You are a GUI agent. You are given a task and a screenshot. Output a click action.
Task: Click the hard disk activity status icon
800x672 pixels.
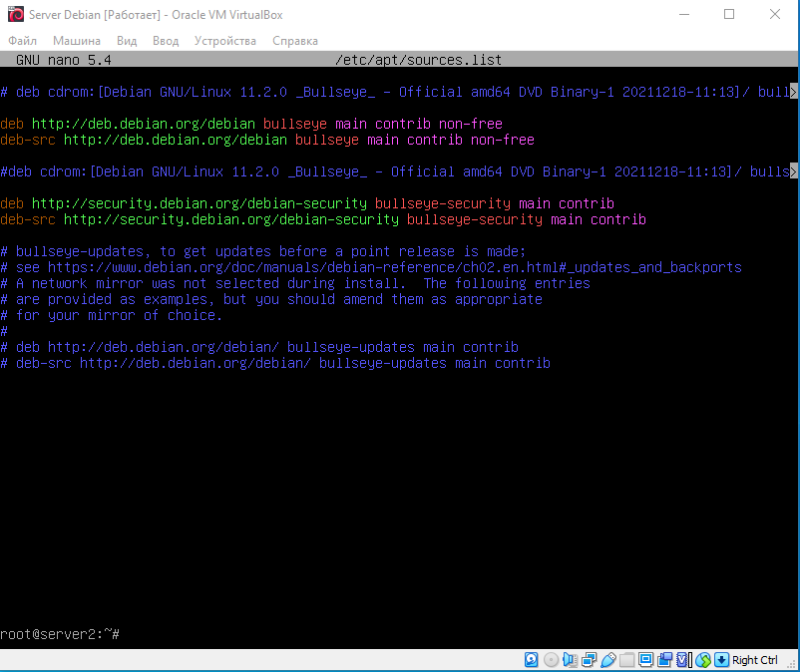click(x=532, y=660)
